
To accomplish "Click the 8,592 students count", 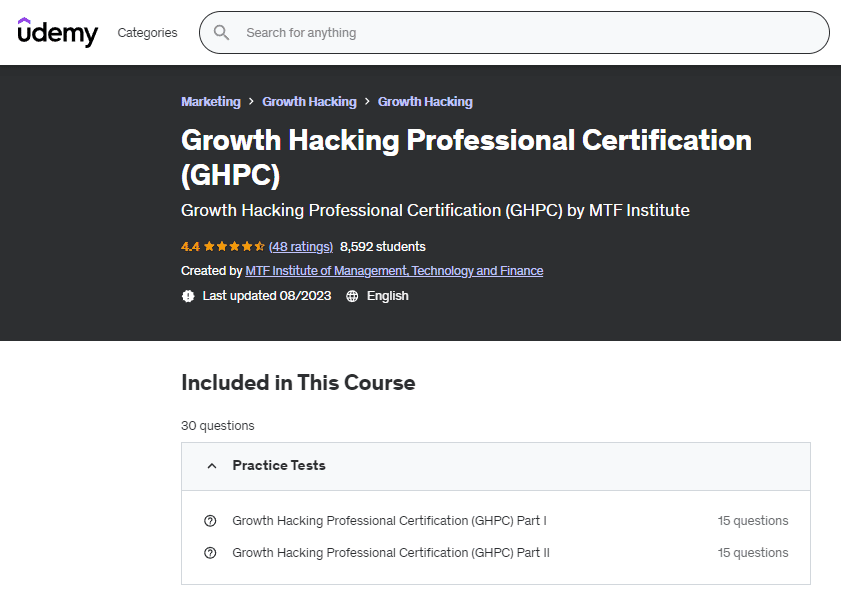I will 382,247.
